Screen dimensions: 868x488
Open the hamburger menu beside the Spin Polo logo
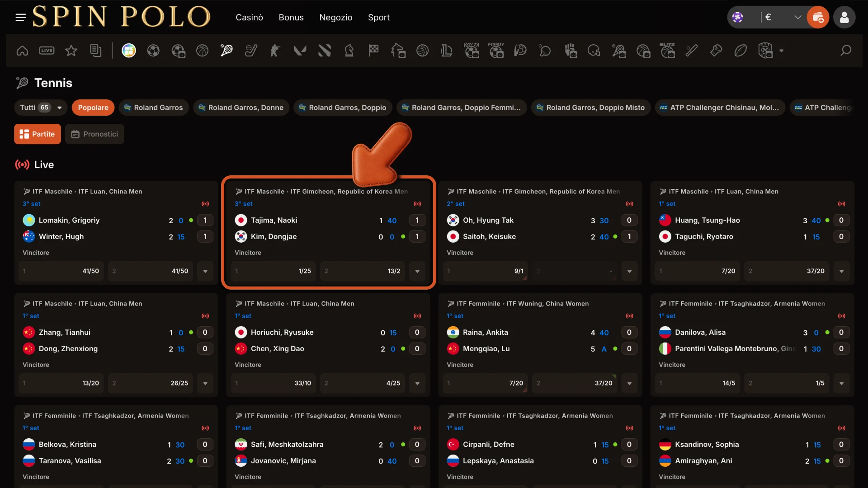click(20, 18)
